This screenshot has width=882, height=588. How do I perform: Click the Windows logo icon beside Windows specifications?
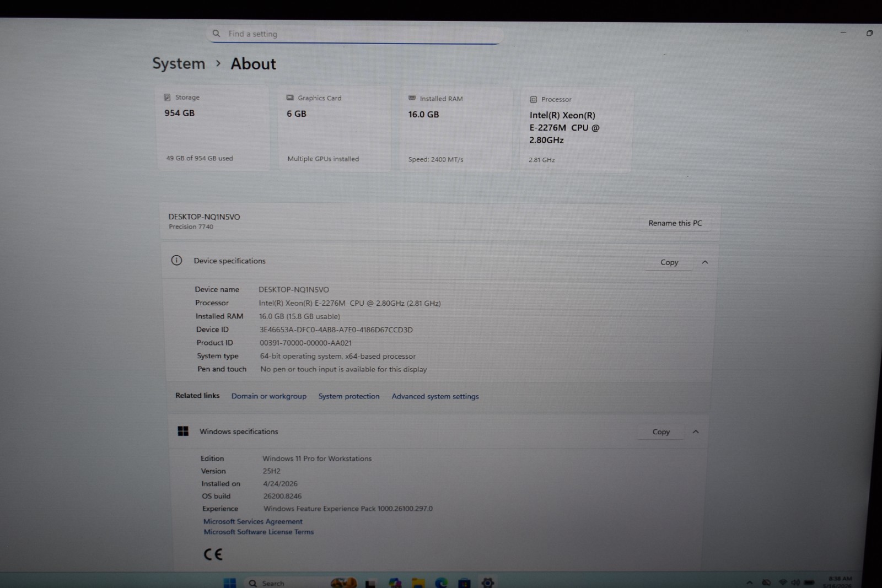[183, 431]
